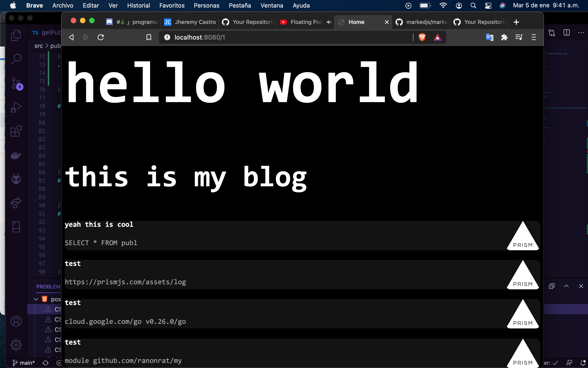Open VS Code notifications bell
The width and height of the screenshot is (588, 368).
[x=583, y=363]
